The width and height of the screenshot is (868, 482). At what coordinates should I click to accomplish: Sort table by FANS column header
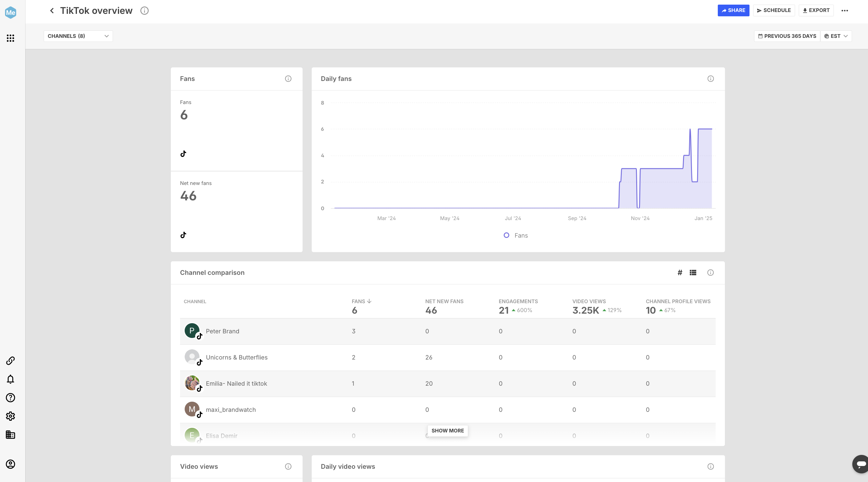(361, 301)
